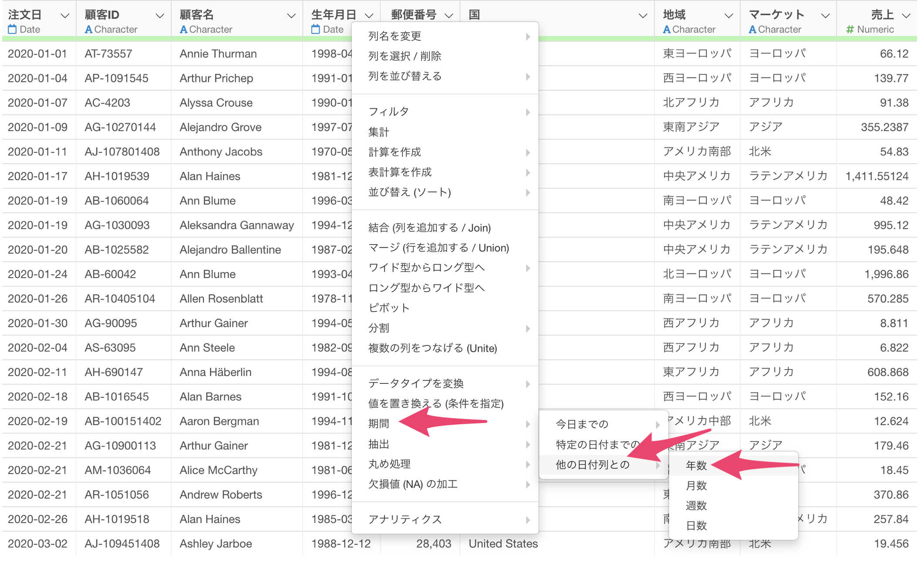This screenshot has height=564, width=924.
Task: Choose 結合 (列を追加する / Join)
Action: tap(429, 228)
